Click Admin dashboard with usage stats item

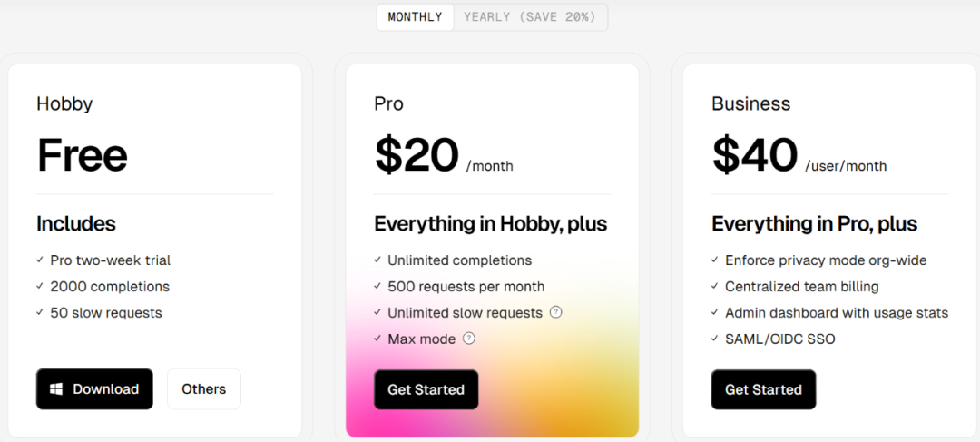(x=837, y=312)
